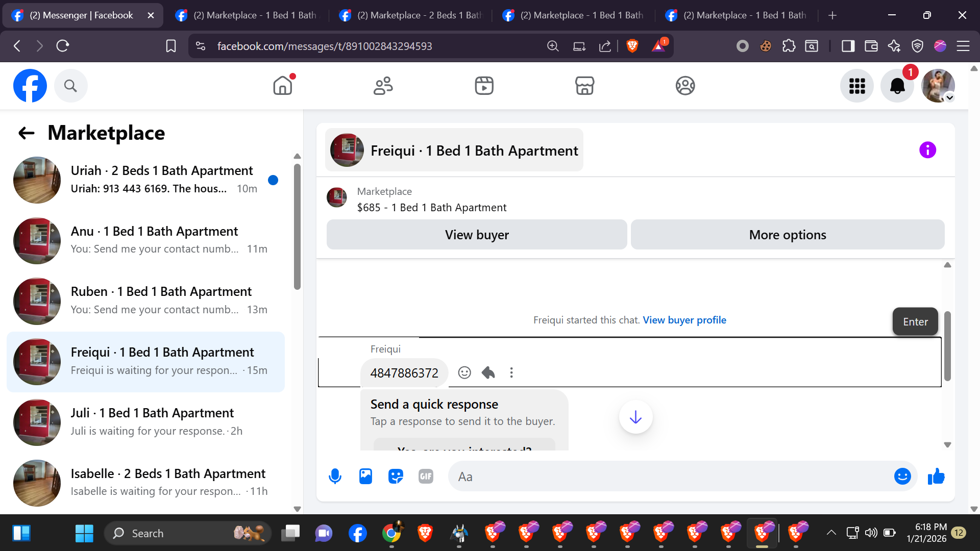This screenshot has width=980, height=551.
Task: Open the sticker picker icon
Action: 396,477
